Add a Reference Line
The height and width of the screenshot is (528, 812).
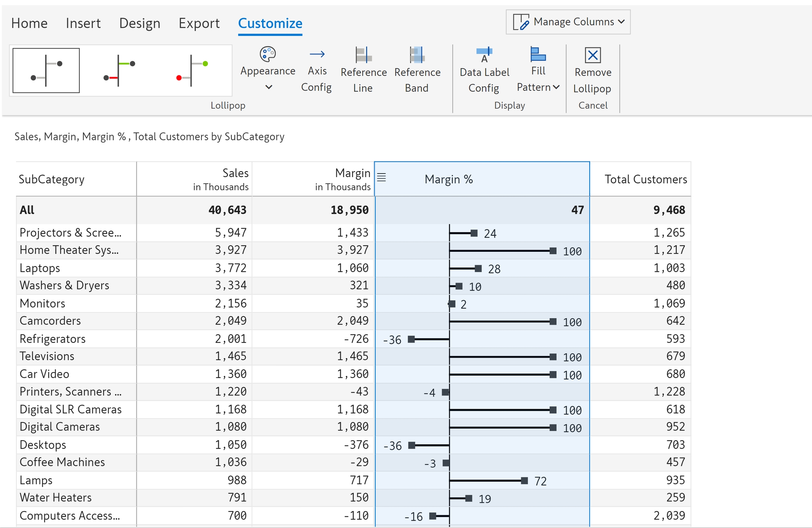point(363,55)
